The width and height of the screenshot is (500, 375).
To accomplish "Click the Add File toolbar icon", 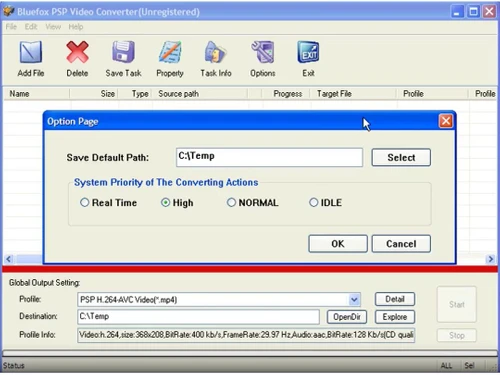I will pyautogui.click(x=31, y=52).
